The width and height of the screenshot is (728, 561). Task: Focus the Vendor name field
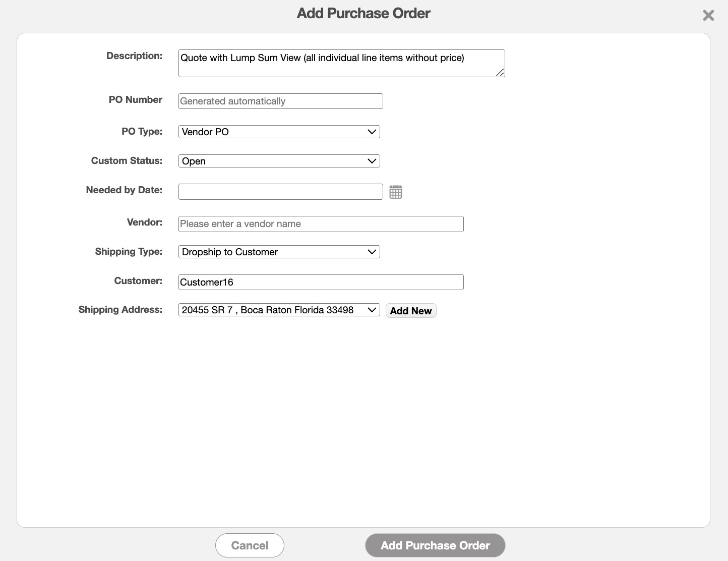point(321,224)
